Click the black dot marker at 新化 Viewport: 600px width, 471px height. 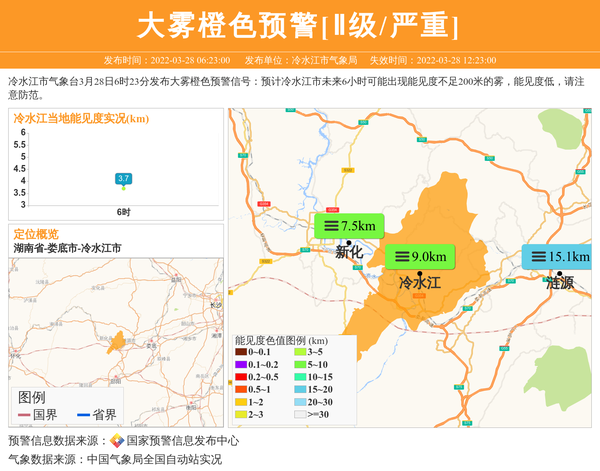(x=349, y=243)
